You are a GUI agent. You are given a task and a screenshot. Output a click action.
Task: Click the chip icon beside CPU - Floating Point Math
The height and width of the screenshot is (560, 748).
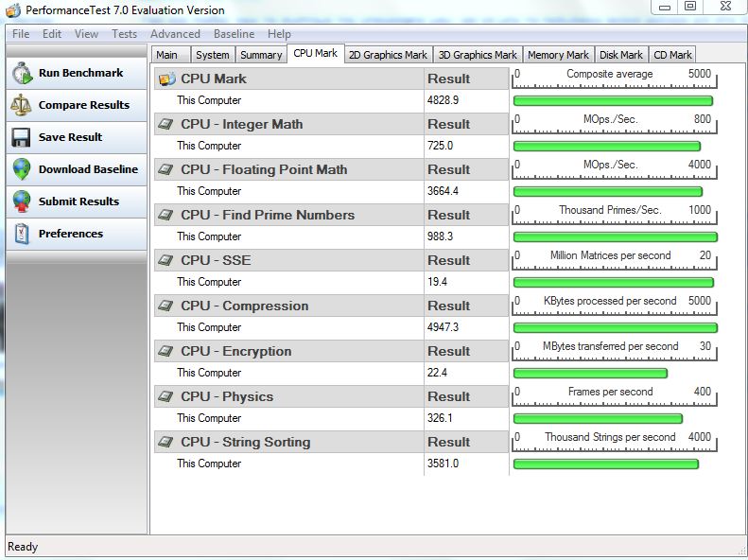[166, 170]
